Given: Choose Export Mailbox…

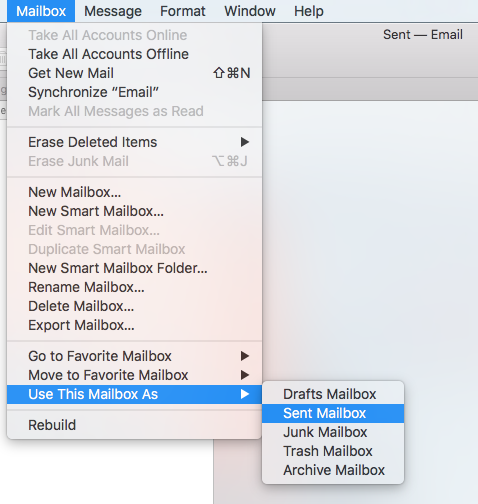Looking at the screenshot, I should pos(134,325).
